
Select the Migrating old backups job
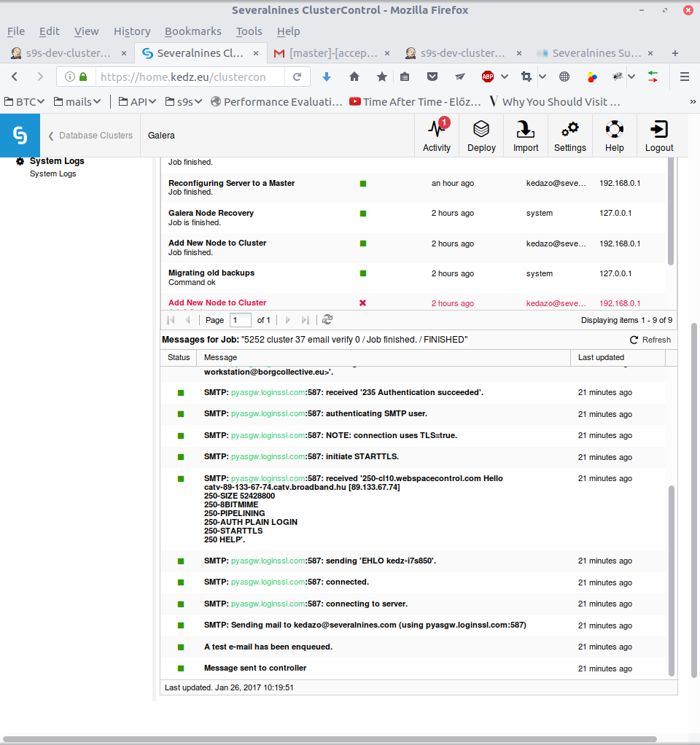414,278
